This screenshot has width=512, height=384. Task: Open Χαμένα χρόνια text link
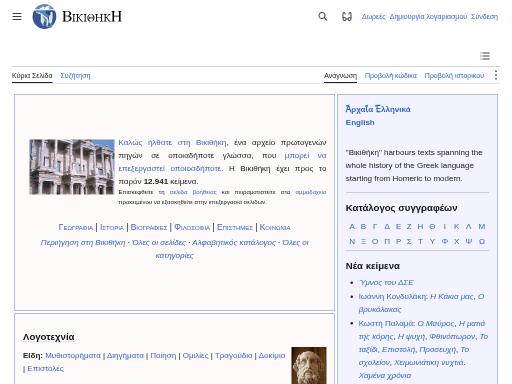coord(385,375)
